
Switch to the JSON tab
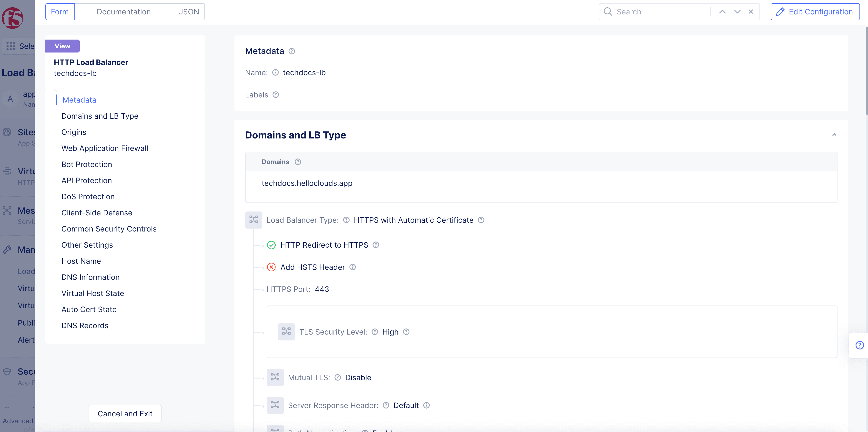189,12
